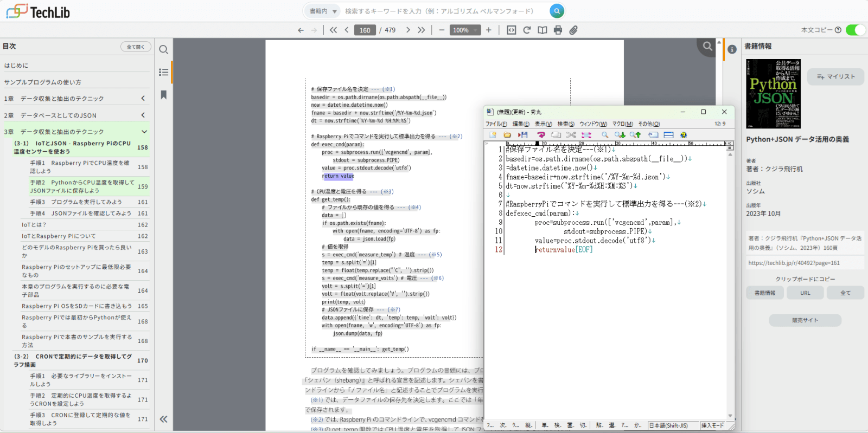Click the keyword search input field

click(x=445, y=11)
